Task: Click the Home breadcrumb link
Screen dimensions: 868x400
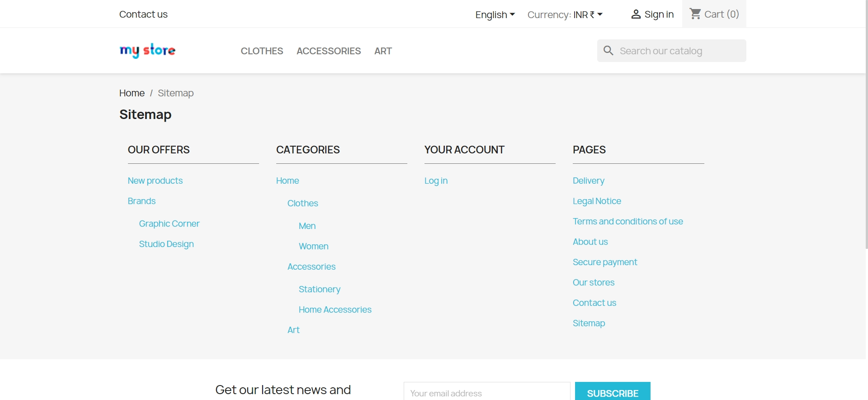Action: [x=132, y=93]
